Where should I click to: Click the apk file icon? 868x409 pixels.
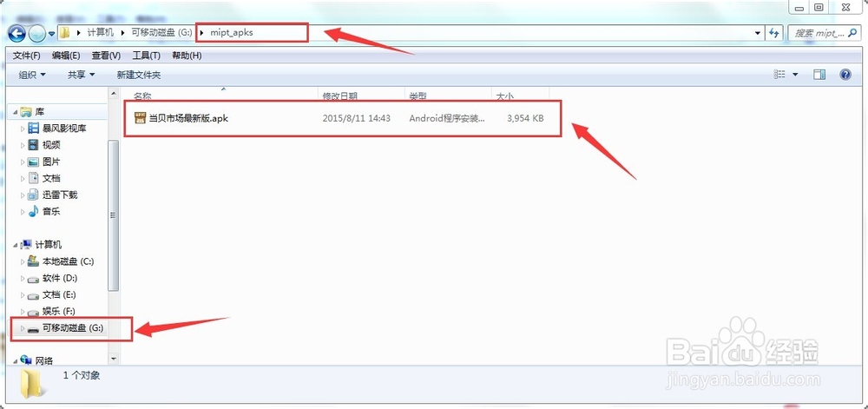point(140,117)
